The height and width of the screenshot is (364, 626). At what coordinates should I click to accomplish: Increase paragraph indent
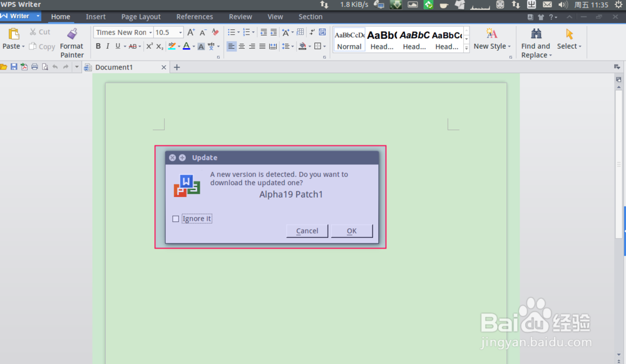click(274, 33)
